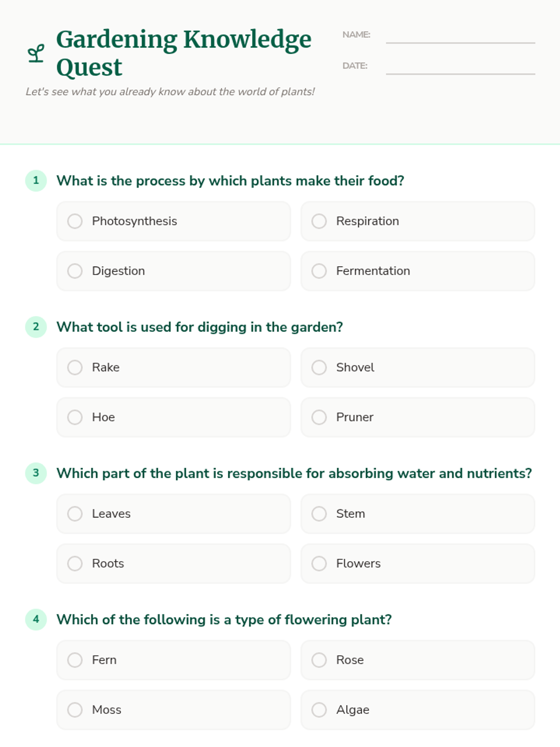Viewport: 560px width, 747px height.
Task: Pick the Digestion radio button
Action: click(75, 271)
